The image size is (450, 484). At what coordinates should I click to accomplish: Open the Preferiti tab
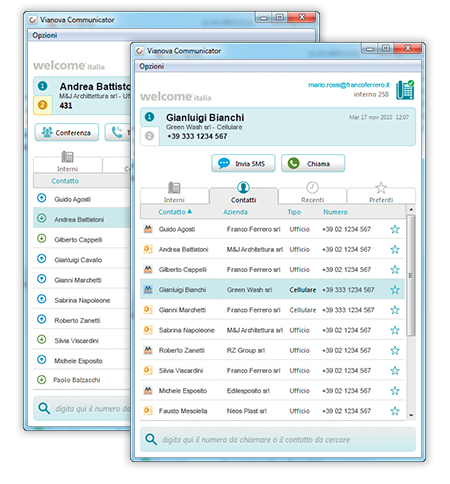point(381,193)
